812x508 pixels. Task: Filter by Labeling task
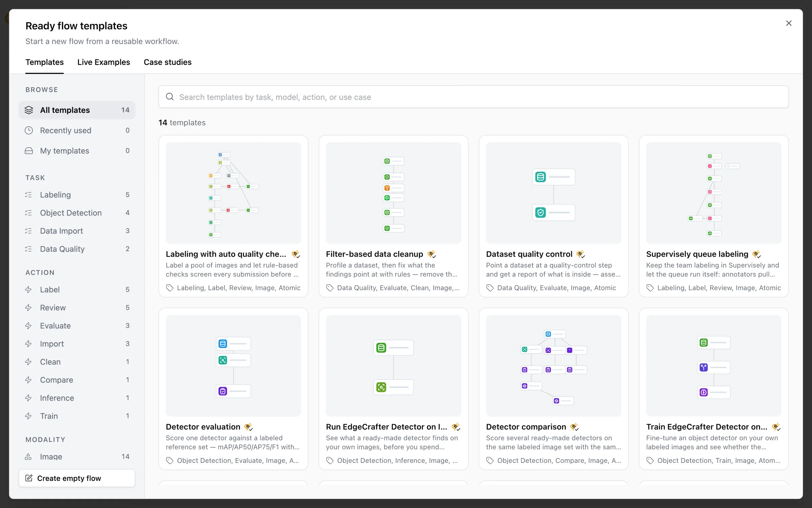coord(77,195)
